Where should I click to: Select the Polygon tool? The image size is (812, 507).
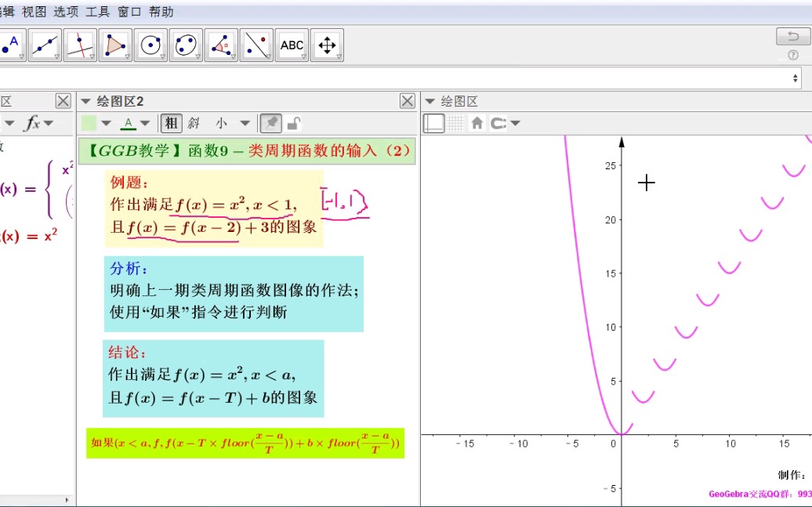(x=115, y=45)
